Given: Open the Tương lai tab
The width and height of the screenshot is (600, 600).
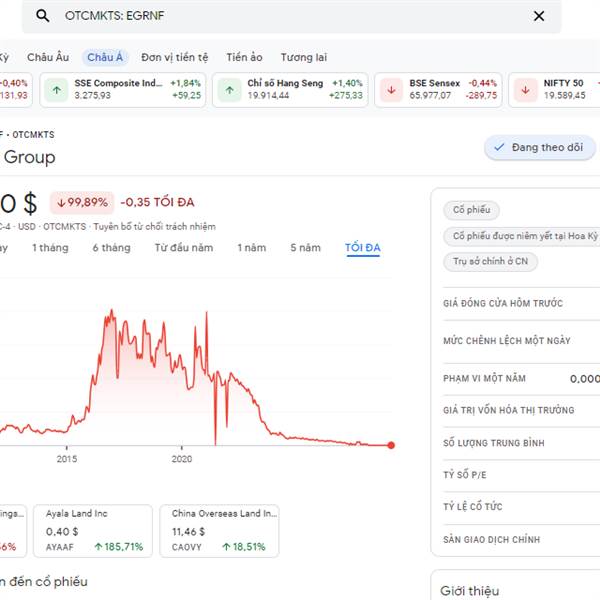Looking at the screenshot, I should 304,57.
